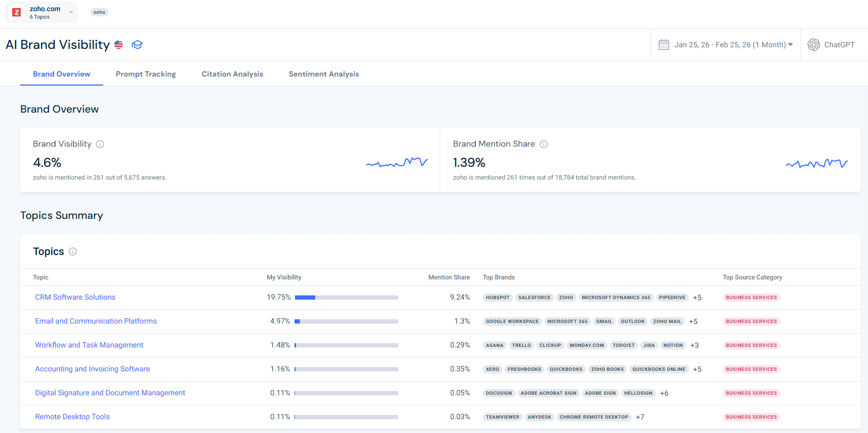This screenshot has width=868, height=433.
Task: Click the Topics info icon
Action: 73,251
